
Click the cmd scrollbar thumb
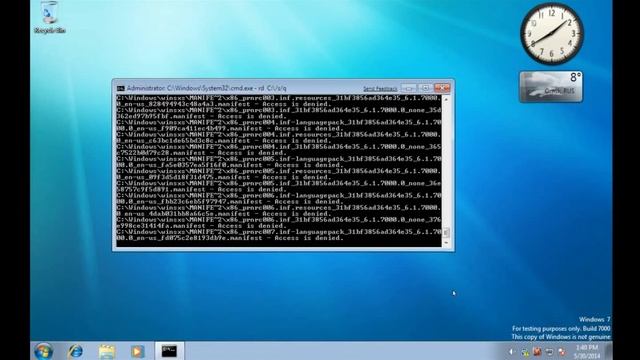(x=446, y=232)
